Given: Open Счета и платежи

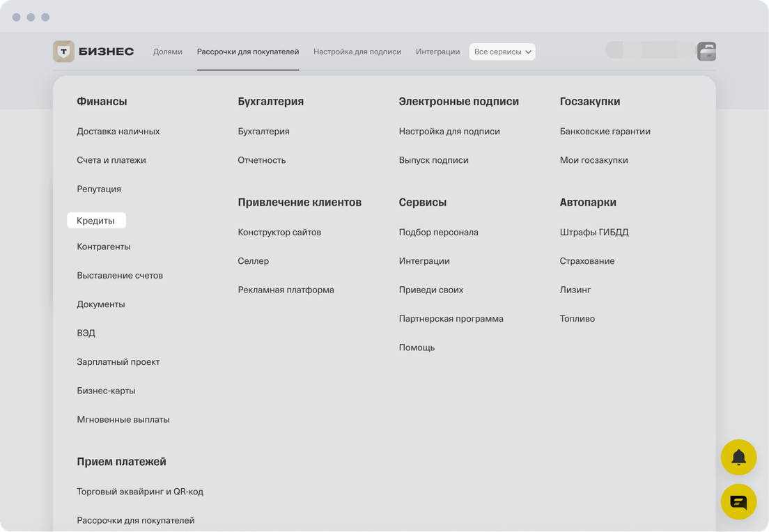Looking at the screenshot, I should (x=111, y=160).
